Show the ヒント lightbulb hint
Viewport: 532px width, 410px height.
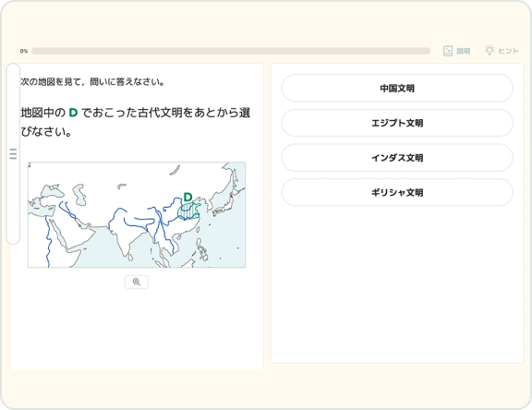coord(502,51)
